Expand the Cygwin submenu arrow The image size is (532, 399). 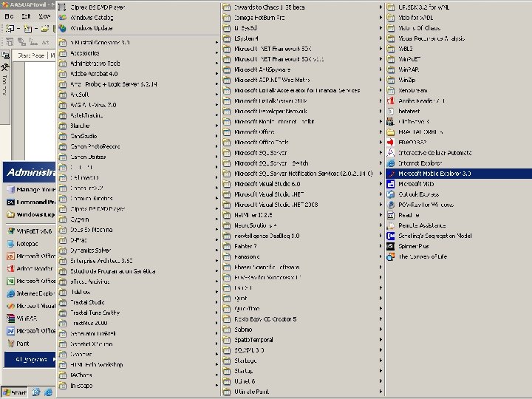[x=216, y=219]
